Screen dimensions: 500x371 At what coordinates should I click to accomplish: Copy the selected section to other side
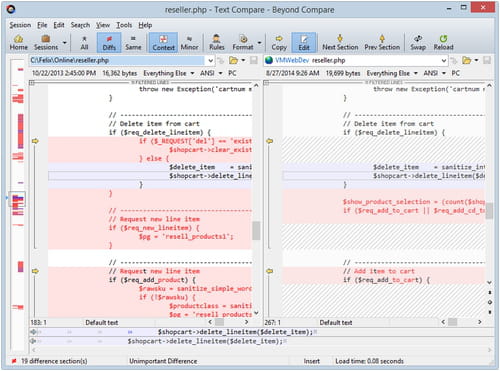[x=279, y=43]
